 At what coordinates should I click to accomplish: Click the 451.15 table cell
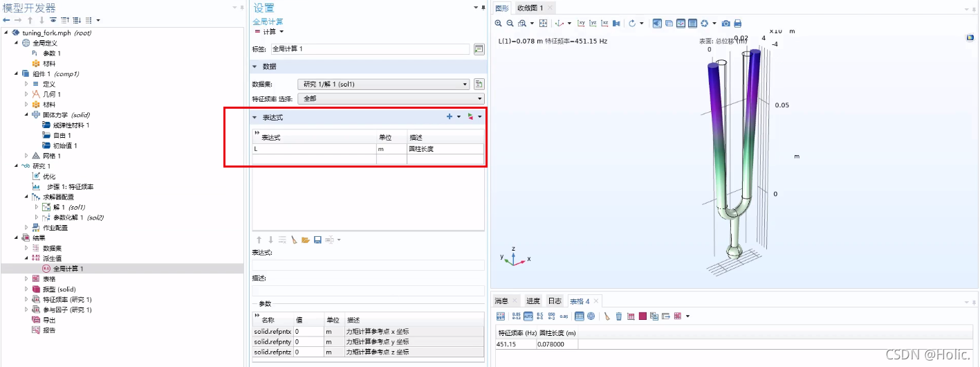516,344
